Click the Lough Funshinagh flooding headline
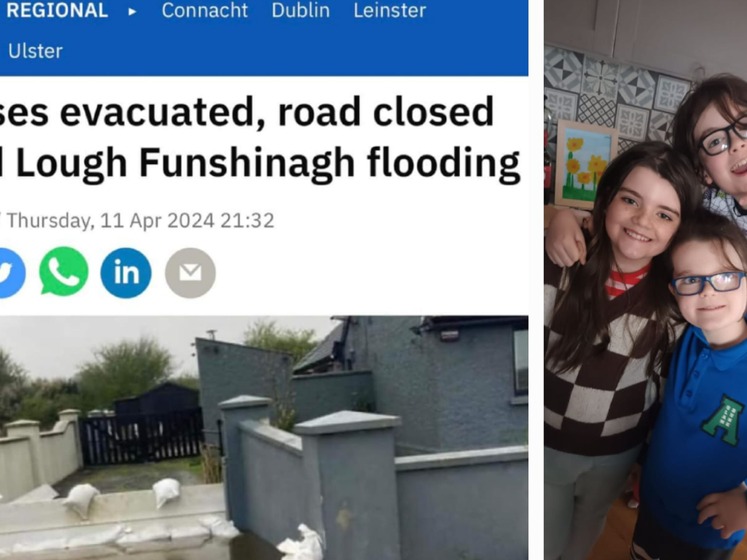The height and width of the screenshot is (560, 747). coord(260,138)
